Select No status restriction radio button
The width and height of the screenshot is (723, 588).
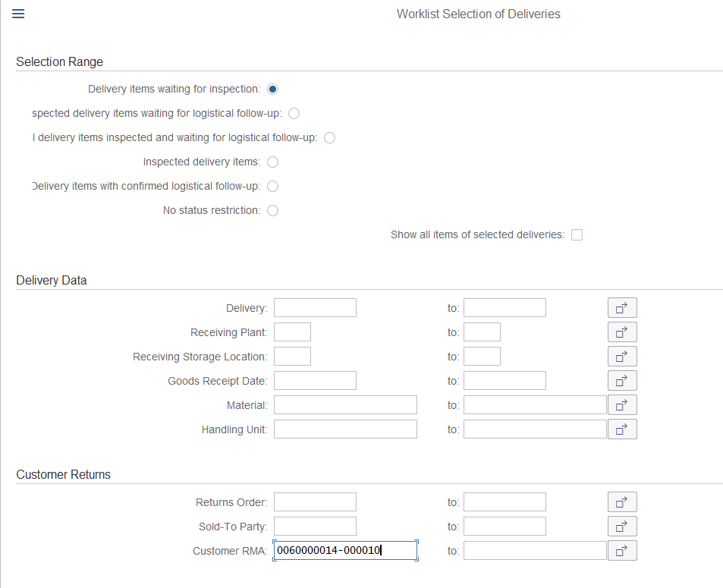(272, 210)
